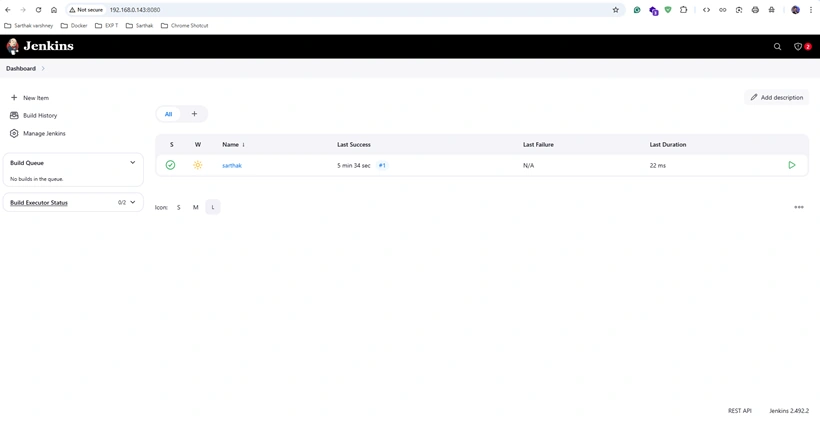Open the Chrome three-dot menu

[811, 10]
